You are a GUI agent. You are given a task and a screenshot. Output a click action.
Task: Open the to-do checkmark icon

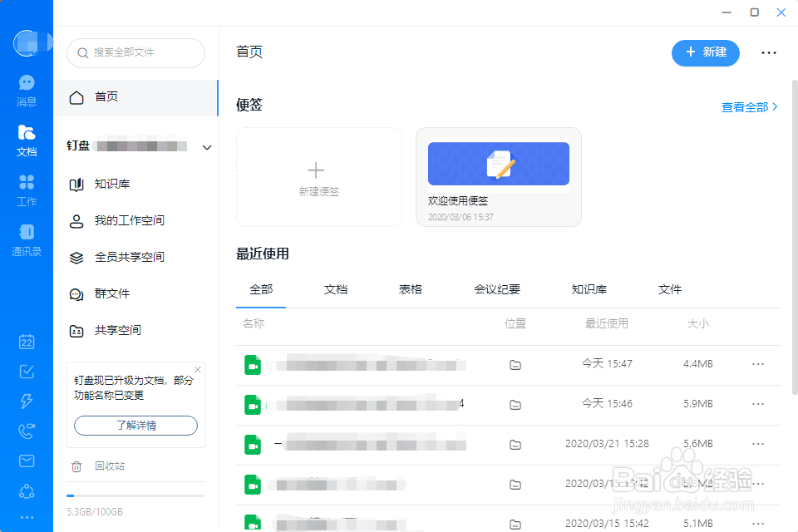click(26, 372)
